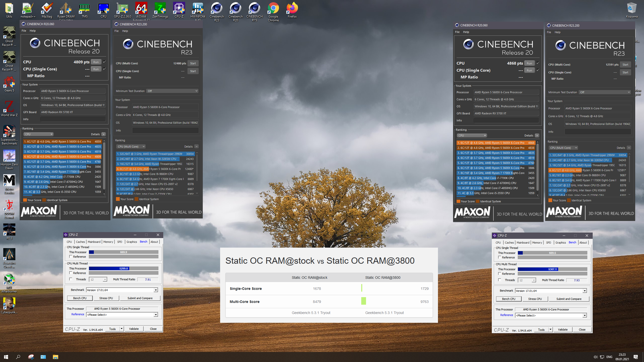Open the Benchmark version dropdown in the left CPU-Z

156,290
